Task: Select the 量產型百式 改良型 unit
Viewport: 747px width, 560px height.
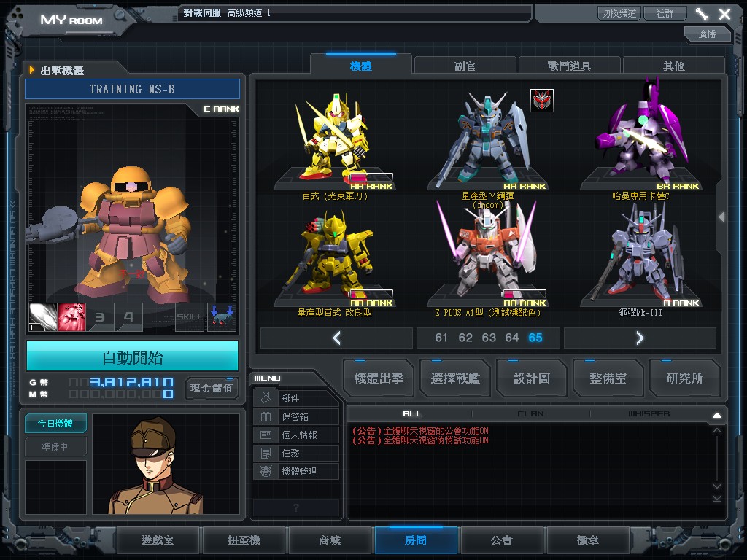Action: pos(336,262)
